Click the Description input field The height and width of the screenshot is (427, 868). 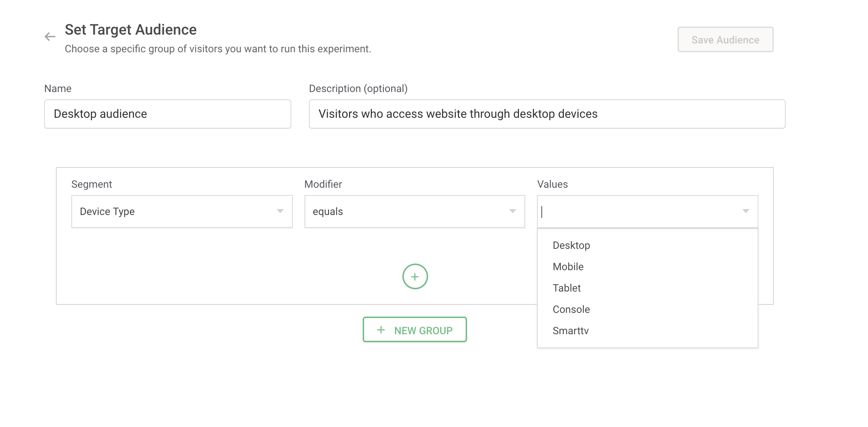547,114
